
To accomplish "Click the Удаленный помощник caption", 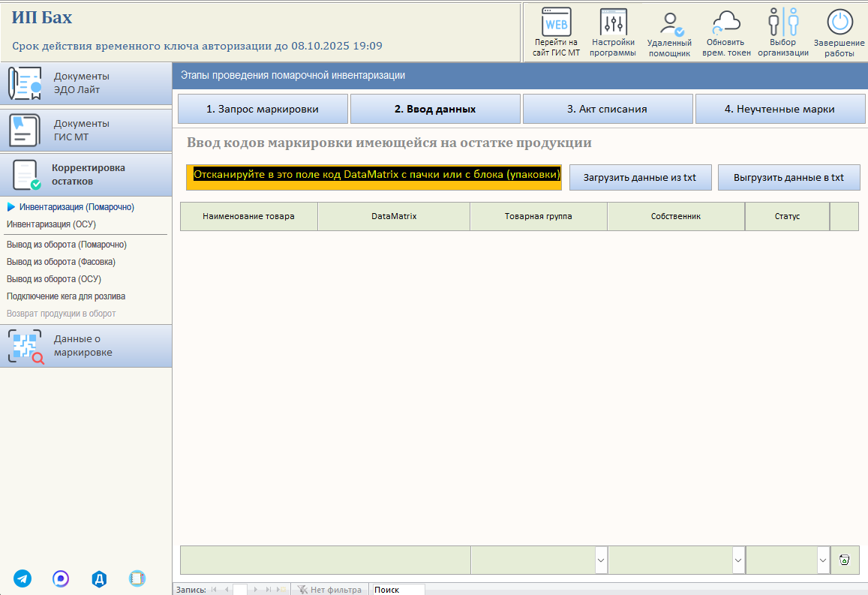I will pos(670,48).
